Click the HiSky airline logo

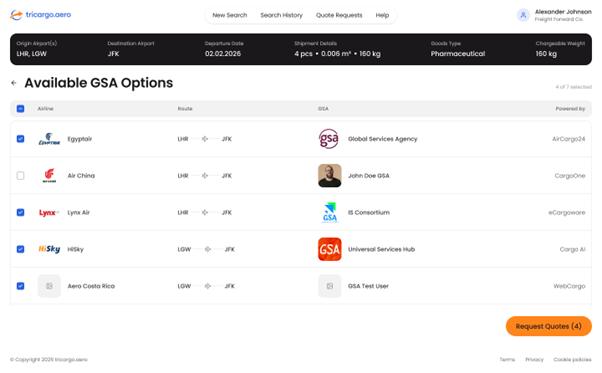[49, 249]
